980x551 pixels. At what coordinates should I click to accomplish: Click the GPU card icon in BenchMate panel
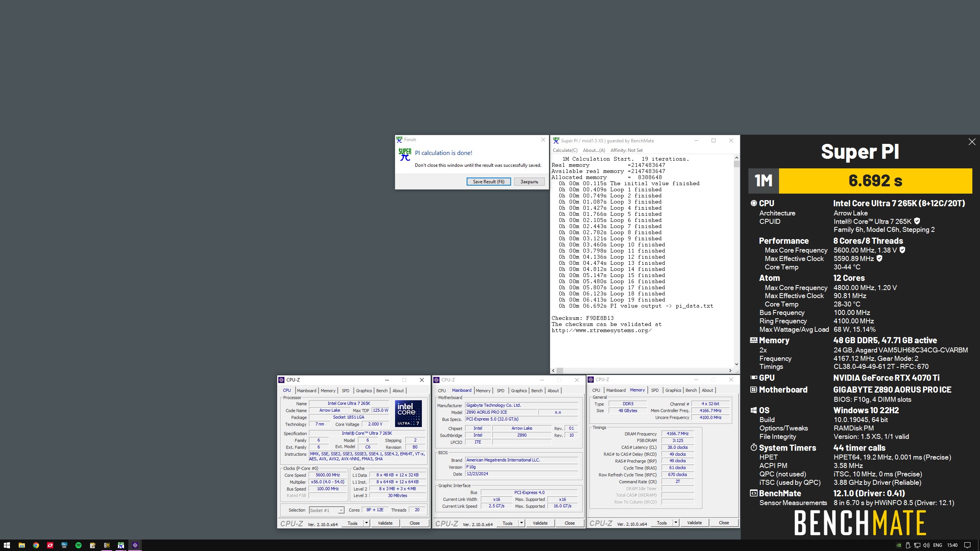(753, 377)
